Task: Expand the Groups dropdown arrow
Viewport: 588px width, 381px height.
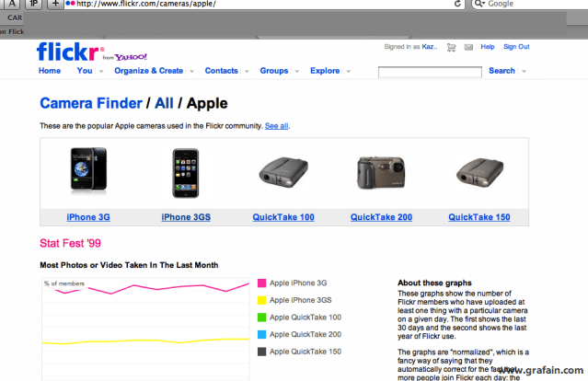Action: click(x=297, y=71)
